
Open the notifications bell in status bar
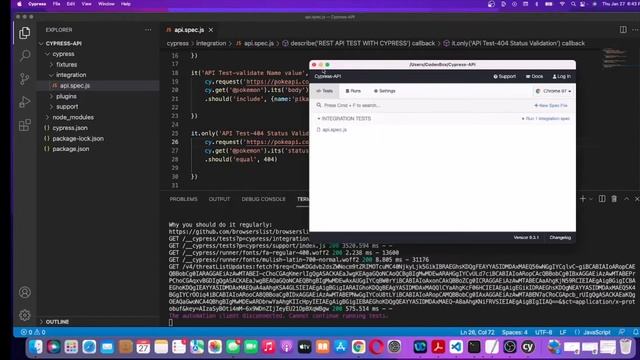636,332
